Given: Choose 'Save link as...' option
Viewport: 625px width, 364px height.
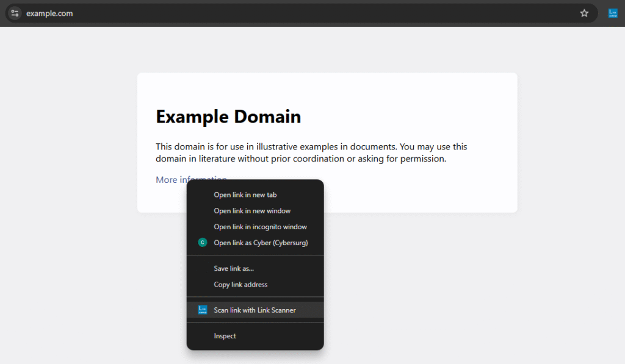Looking at the screenshot, I should pos(234,268).
